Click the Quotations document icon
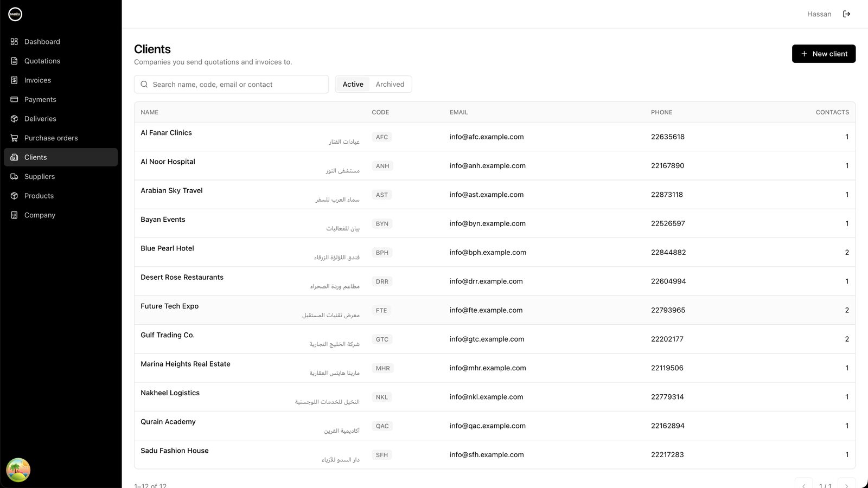The image size is (868, 488). coord(14,61)
